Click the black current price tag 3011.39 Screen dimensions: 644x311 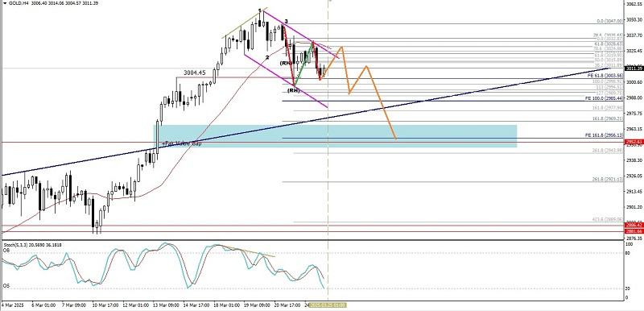[x=634, y=68]
